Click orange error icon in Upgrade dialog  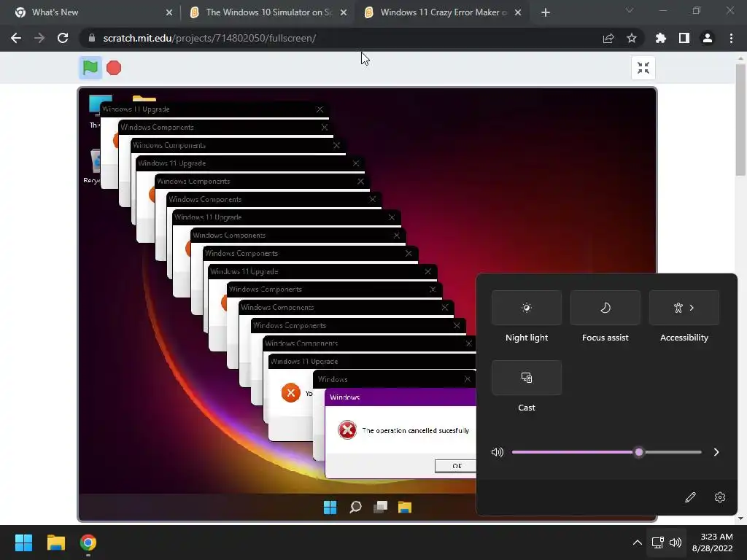tap(290, 393)
